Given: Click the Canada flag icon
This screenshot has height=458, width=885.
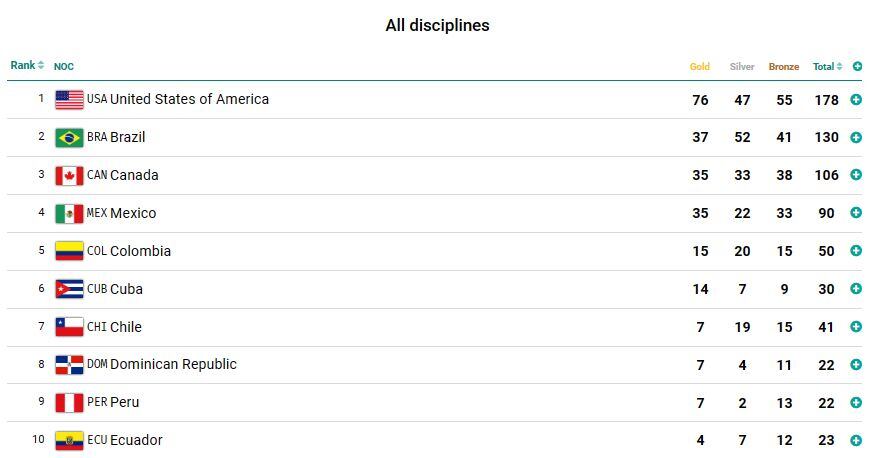Looking at the screenshot, I should point(69,175).
